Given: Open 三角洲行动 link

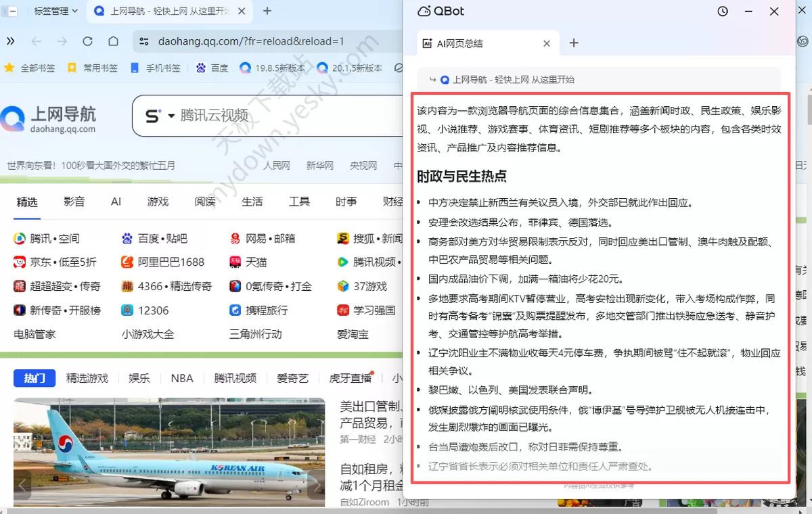Looking at the screenshot, I should 256,334.
